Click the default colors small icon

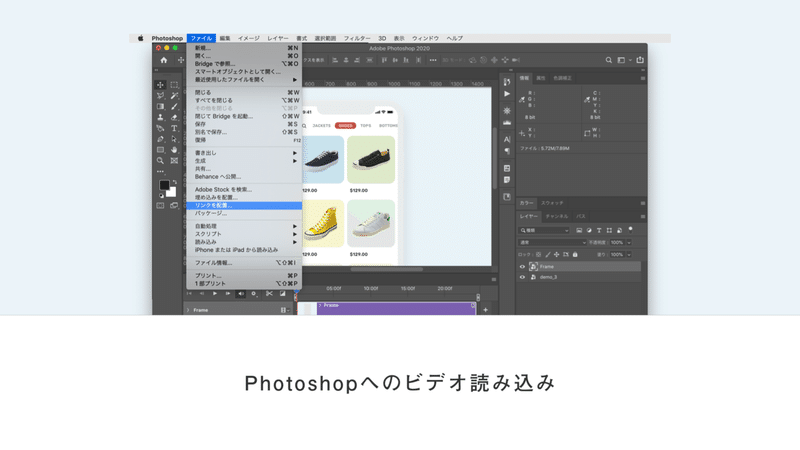(161, 195)
